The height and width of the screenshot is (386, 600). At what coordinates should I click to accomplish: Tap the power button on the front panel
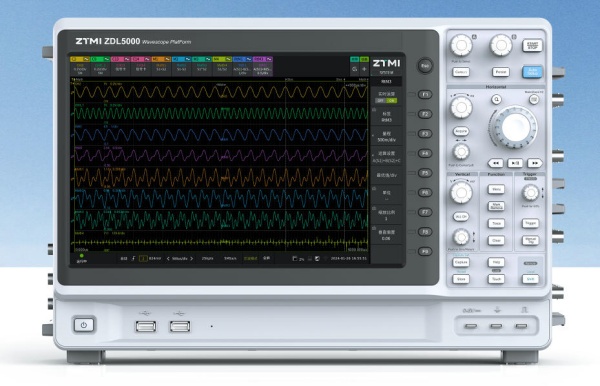[x=84, y=325]
